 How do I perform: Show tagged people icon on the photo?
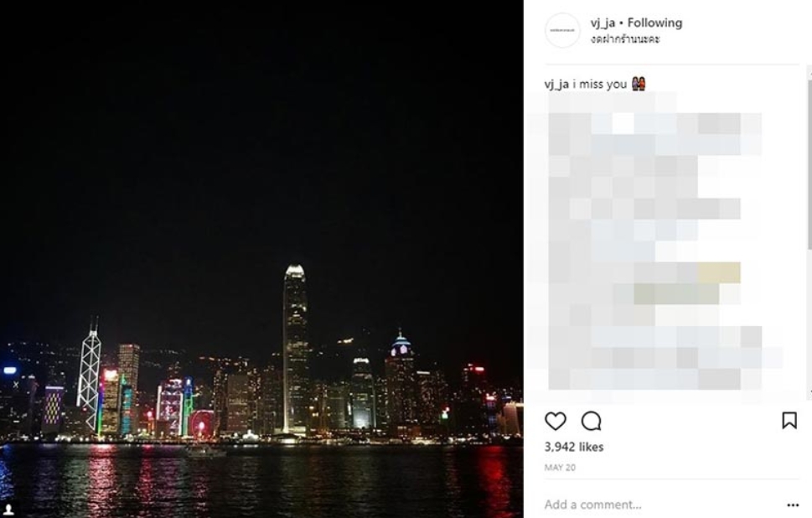point(8,510)
